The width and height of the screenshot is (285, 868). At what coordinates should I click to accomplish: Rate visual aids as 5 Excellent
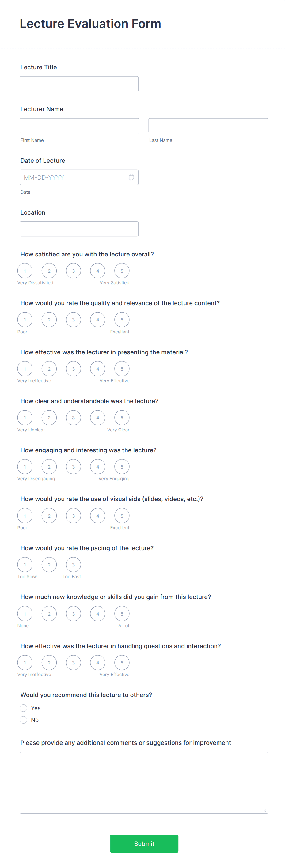121,516
